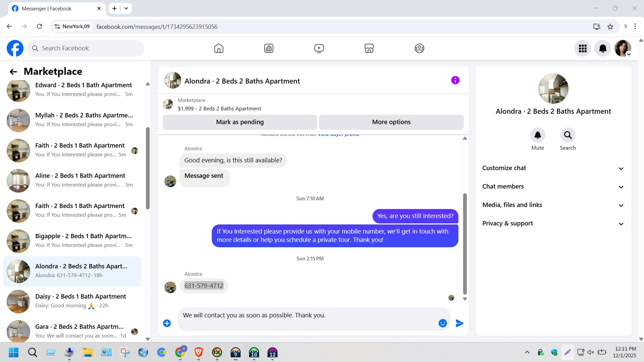Open conversation information purple icon
This screenshot has height=362, width=644.
(455, 80)
